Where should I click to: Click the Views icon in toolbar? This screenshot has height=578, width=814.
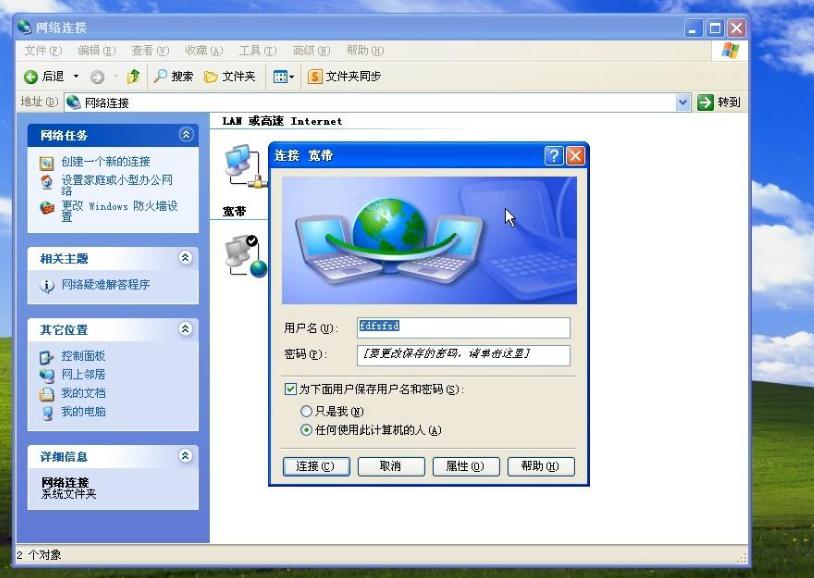point(280,77)
